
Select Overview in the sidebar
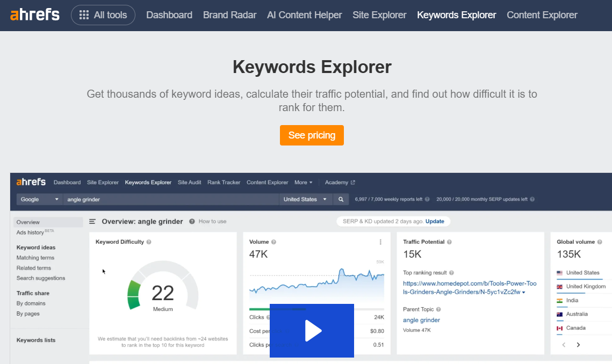48,222
